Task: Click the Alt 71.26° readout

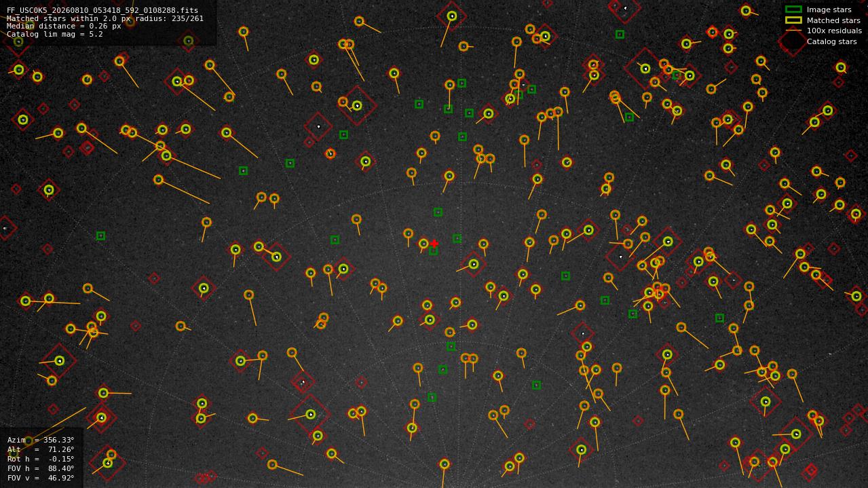Action: [x=41, y=449]
